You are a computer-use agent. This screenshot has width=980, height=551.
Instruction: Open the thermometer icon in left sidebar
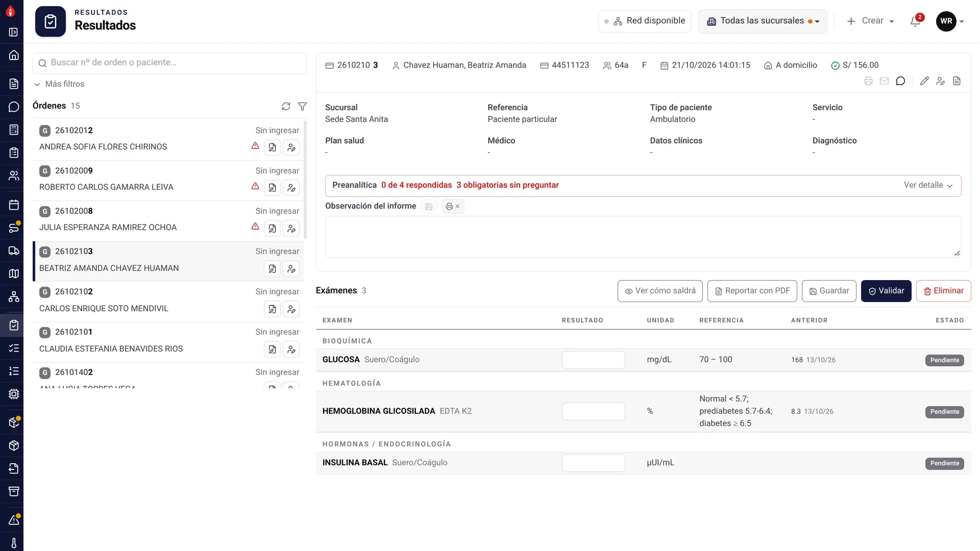pyautogui.click(x=14, y=543)
